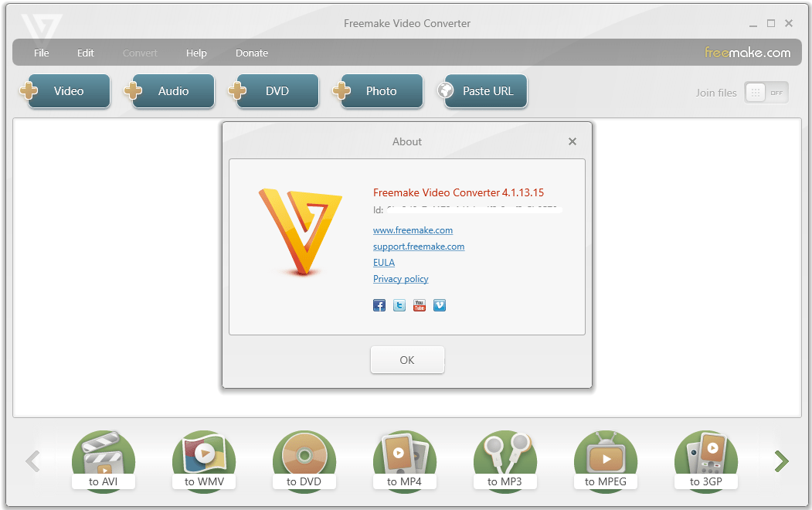Image resolution: width=812 pixels, height=510 pixels.
Task: Import images using the Photo button
Action: pos(382,91)
